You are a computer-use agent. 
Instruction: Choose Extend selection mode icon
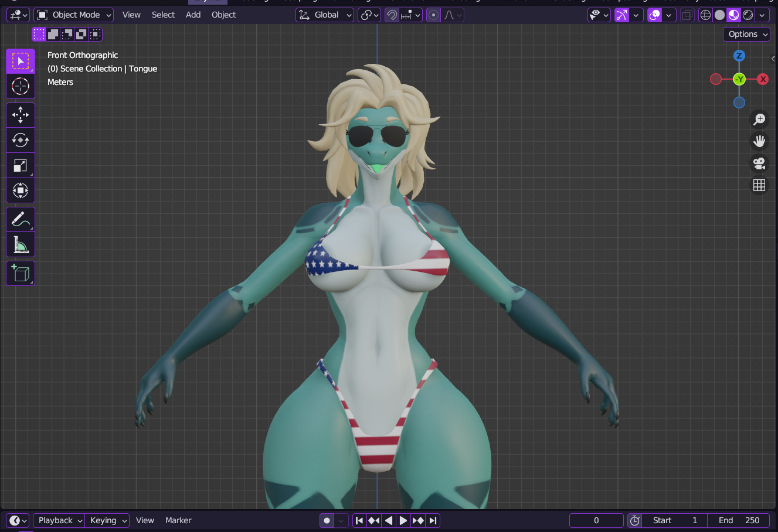pos(53,34)
